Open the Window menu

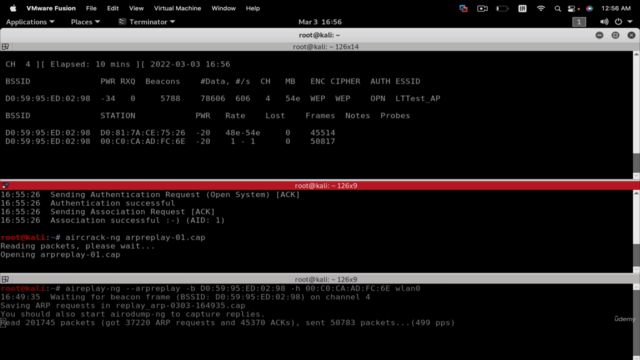pyautogui.click(x=223, y=8)
